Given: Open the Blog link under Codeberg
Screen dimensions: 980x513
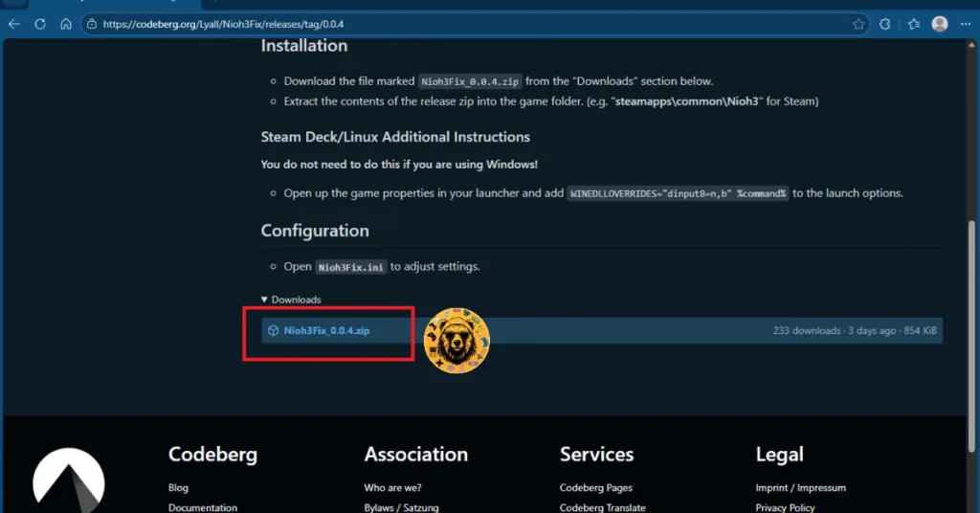Looking at the screenshot, I should point(178,487).
